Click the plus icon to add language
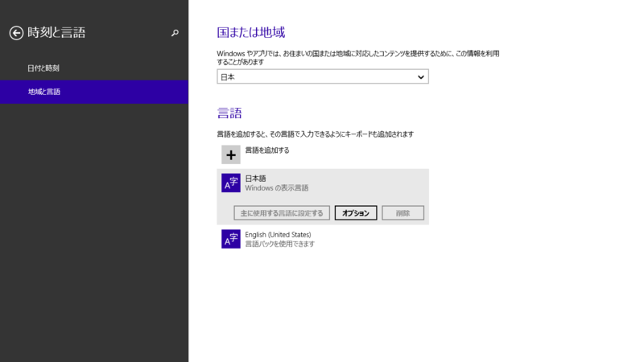Screen dimensions: 644x362 (231, 154)
